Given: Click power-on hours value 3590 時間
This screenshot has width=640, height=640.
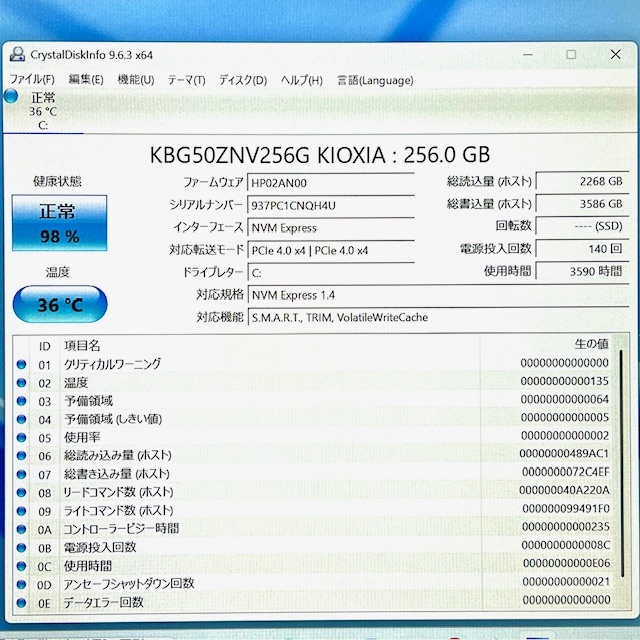Looking at the screenshot, I should [582, 271].
